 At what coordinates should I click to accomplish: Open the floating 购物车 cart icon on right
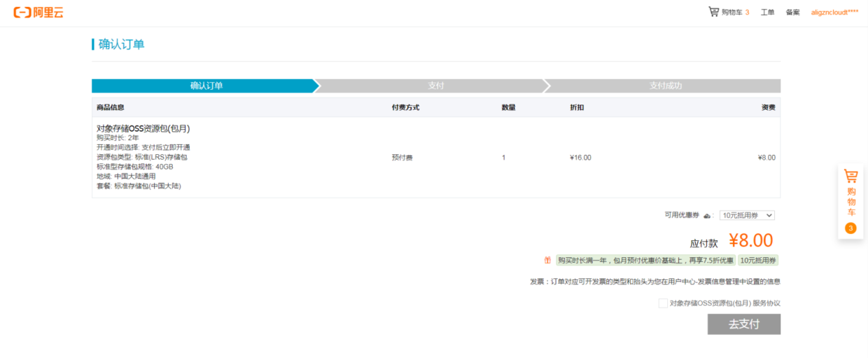[x=850, y=177]
